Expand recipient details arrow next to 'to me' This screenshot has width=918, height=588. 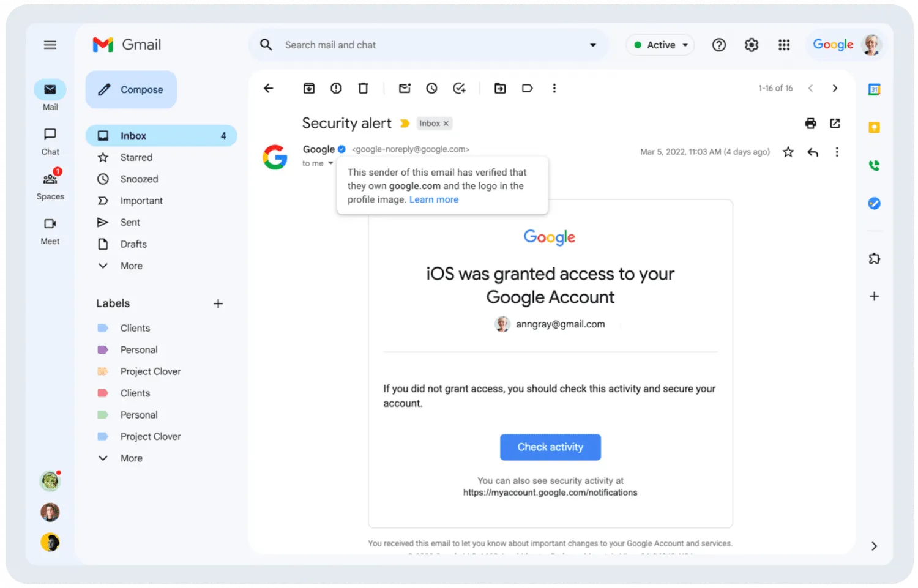(x=330, y=163)
